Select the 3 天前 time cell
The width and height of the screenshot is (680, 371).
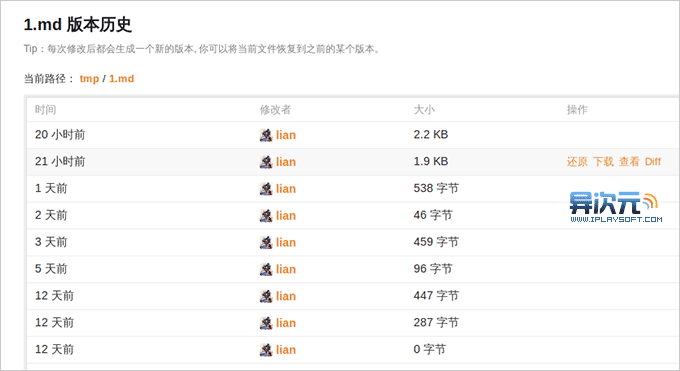tap(51, 243)
